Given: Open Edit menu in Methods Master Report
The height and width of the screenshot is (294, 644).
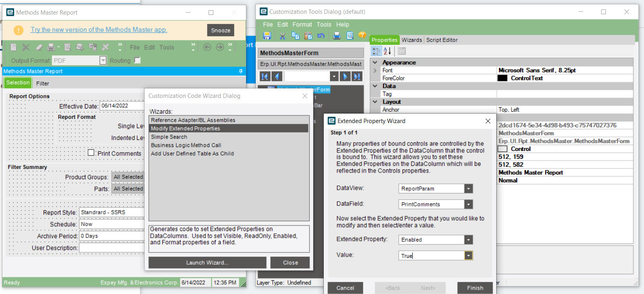Looking at the screenshot, I should [149, 47].
